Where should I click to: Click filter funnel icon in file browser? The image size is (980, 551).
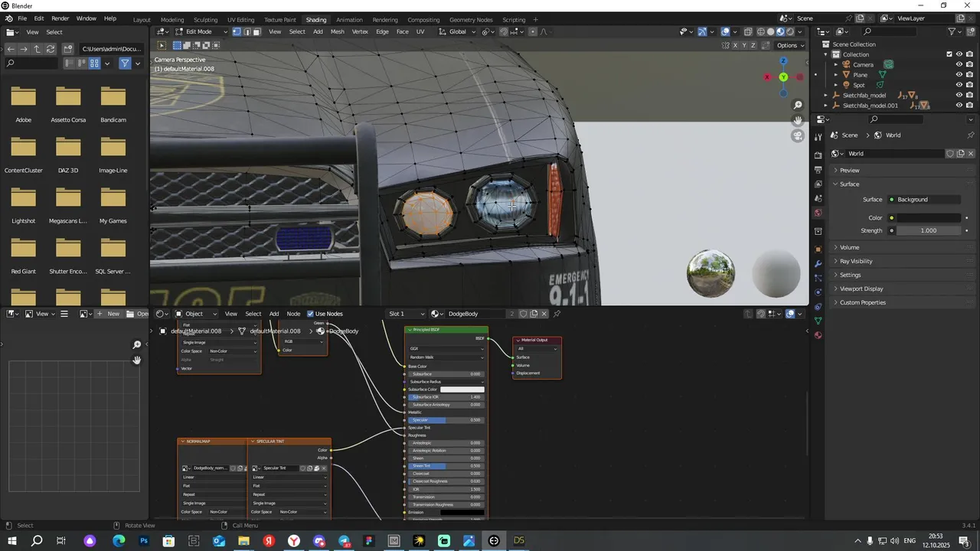coord(125,64)
